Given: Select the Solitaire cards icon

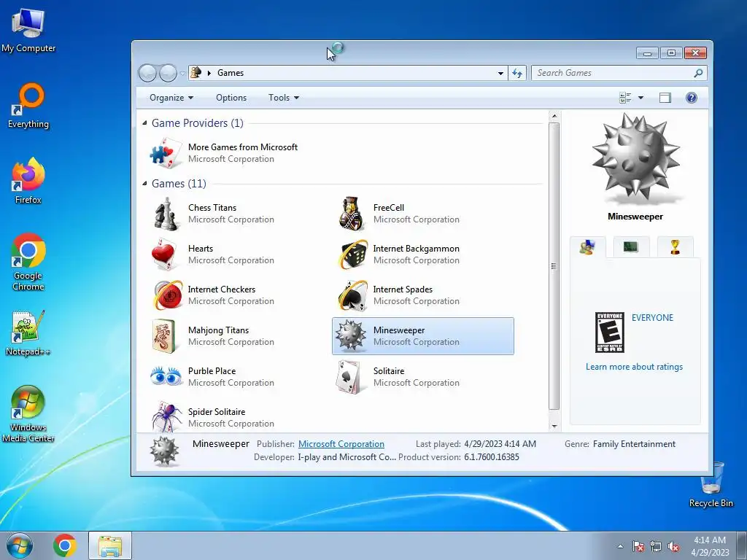Looking at the screenshot, I should click(x=351, y=377).
